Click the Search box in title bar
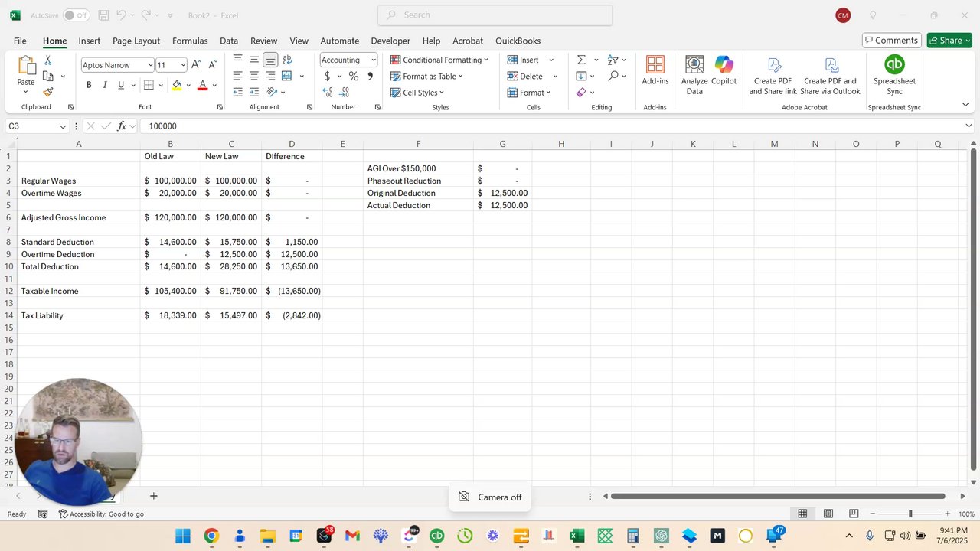Viewport: 980px width, 551px height. [495, 15]
